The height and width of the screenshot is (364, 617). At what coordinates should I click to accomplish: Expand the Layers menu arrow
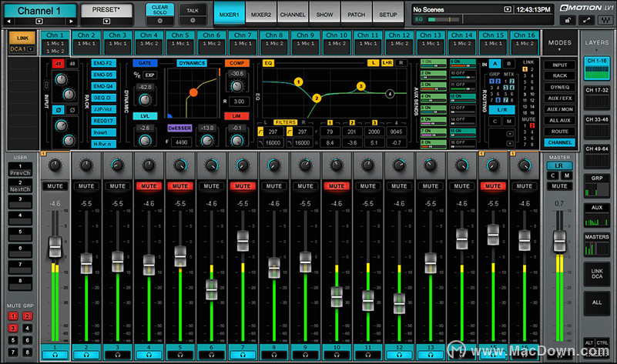pos(596,50)
